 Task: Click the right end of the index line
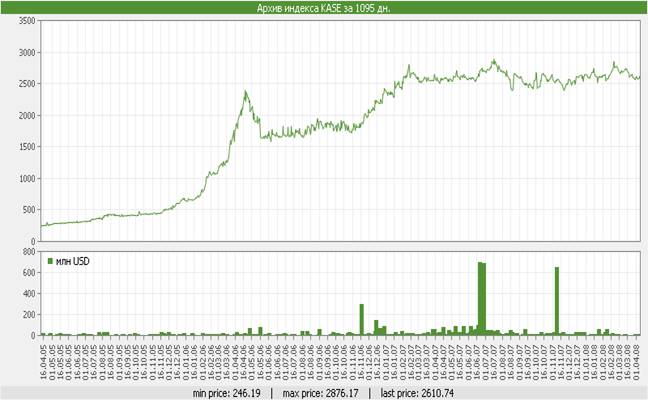pyautogui.click(x=639, y=77)
